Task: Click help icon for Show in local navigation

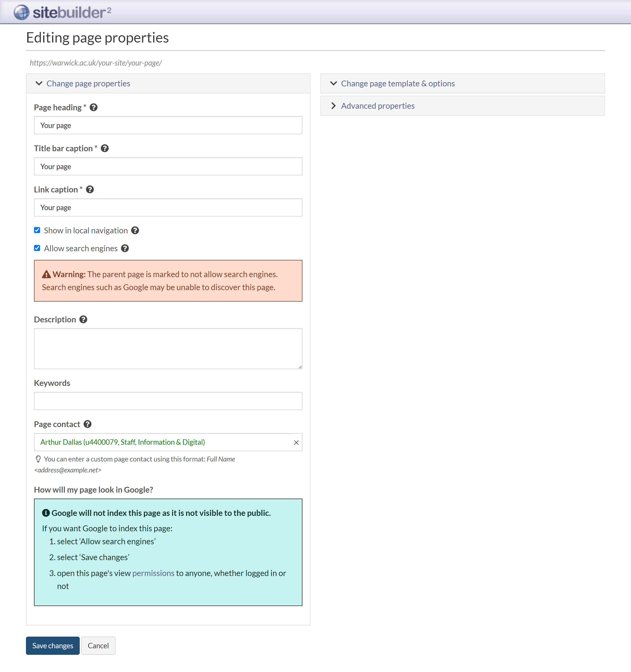Action: [x=135, y=231]
